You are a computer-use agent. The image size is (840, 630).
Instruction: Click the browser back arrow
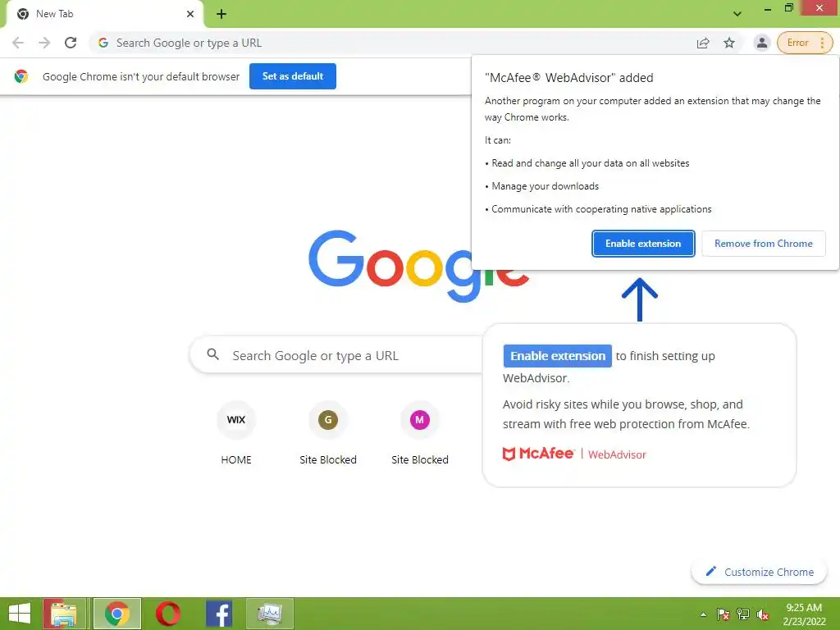(18, 43)
